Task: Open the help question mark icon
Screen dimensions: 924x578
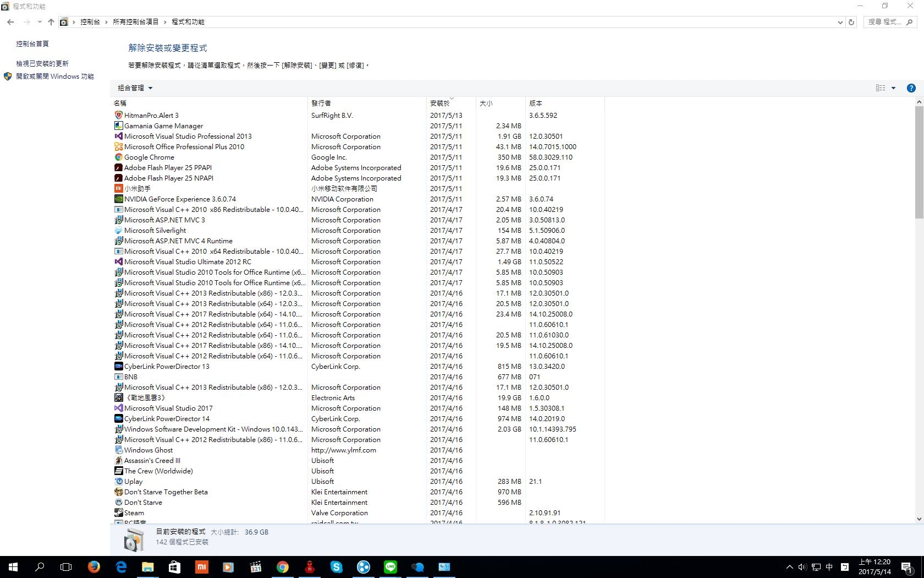Action: tap(911, 88)
